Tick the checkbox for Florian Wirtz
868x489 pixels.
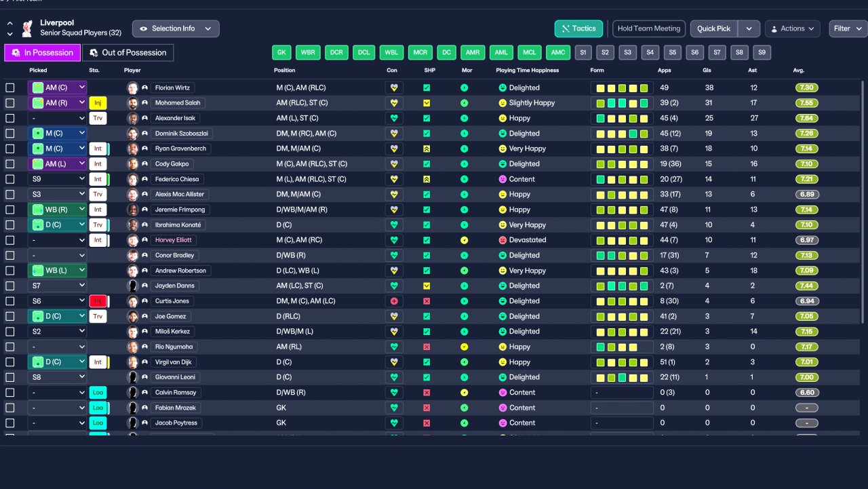[x=10, y=87]
